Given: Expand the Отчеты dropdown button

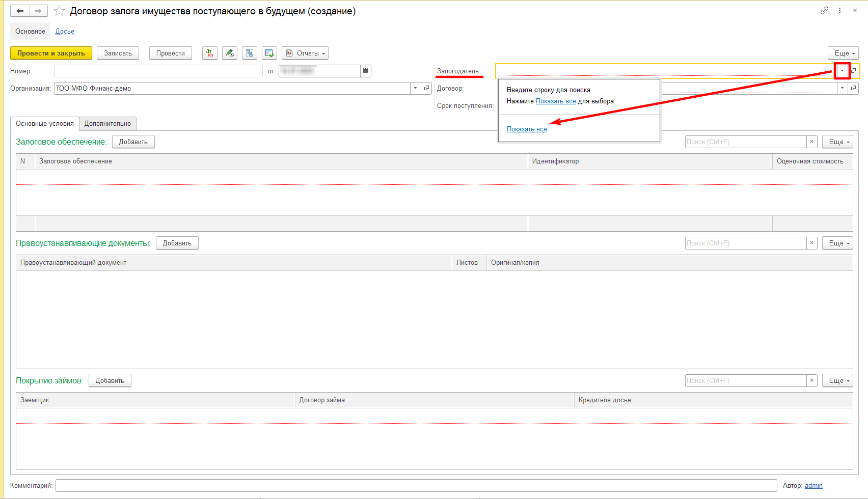Looking at the screenshot, I should tap(305, 53).
